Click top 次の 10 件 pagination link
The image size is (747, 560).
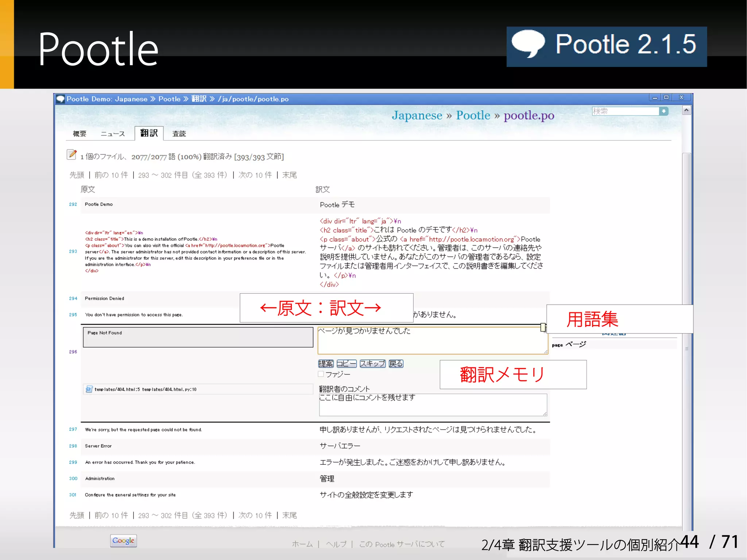point(255,175)
